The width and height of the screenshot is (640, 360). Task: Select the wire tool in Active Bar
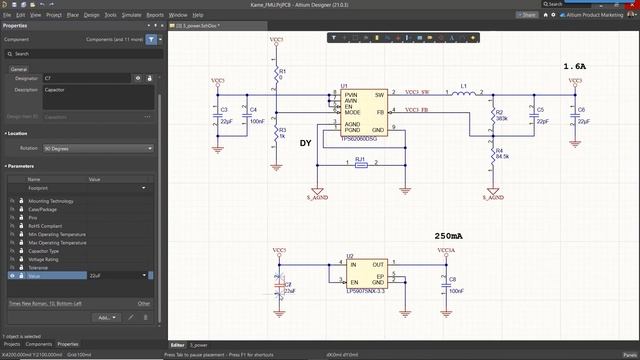[x=387, y=38]
